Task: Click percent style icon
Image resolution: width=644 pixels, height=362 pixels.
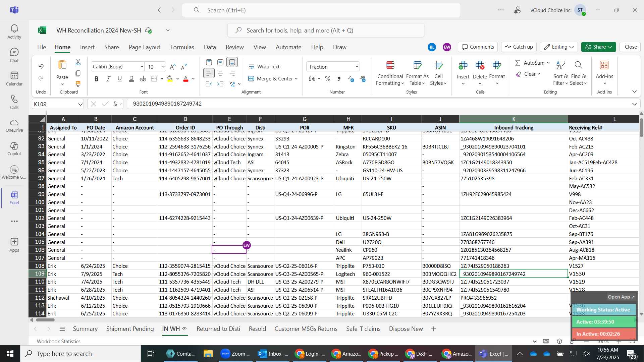Action: 328,79
